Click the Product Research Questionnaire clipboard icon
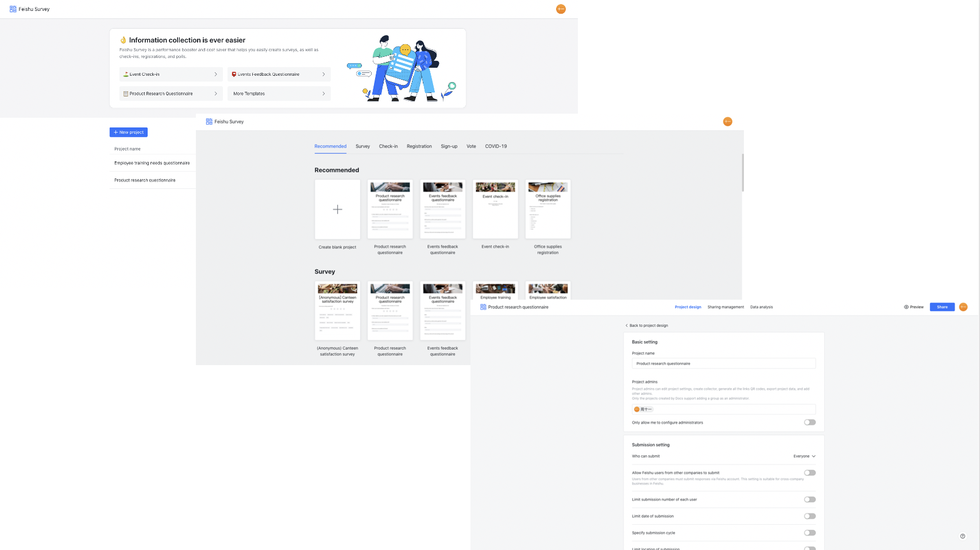Image resolution: width=980 pixels, height=550 pixels. [125, 93]
